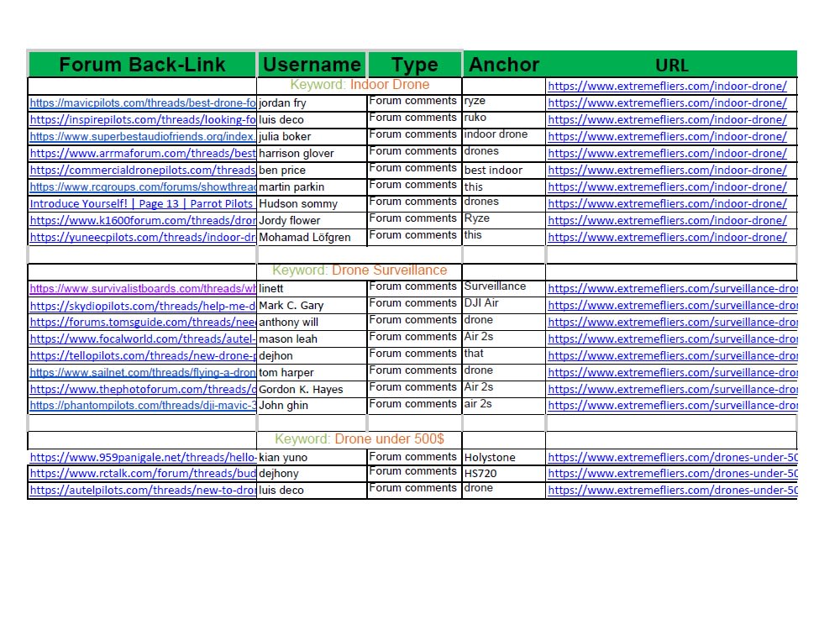Open the focalworld.com autel thread link
The height and width of the screenshot is (630, 840).
point(143,339)
